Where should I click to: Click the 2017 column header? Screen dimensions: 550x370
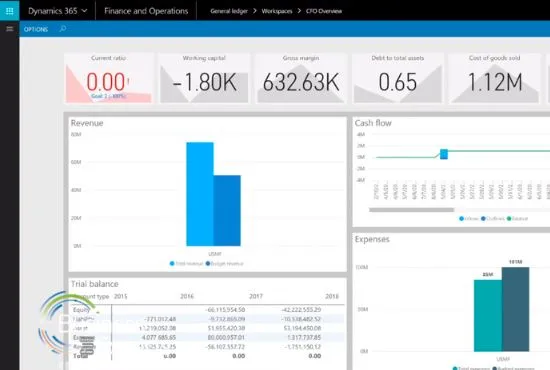tap(256, 296)
